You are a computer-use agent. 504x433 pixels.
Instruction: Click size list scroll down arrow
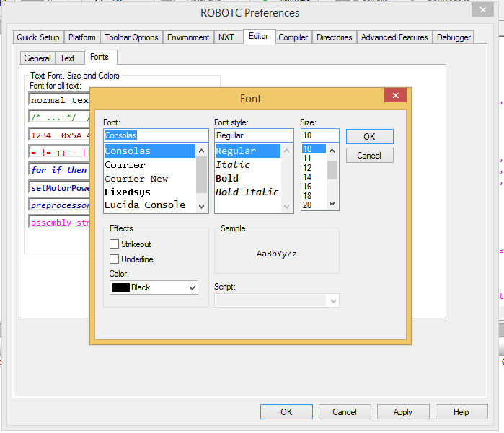332,204
